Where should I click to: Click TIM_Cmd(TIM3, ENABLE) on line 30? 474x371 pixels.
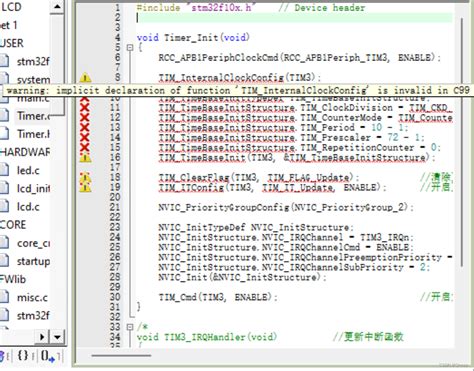point(218,297)
